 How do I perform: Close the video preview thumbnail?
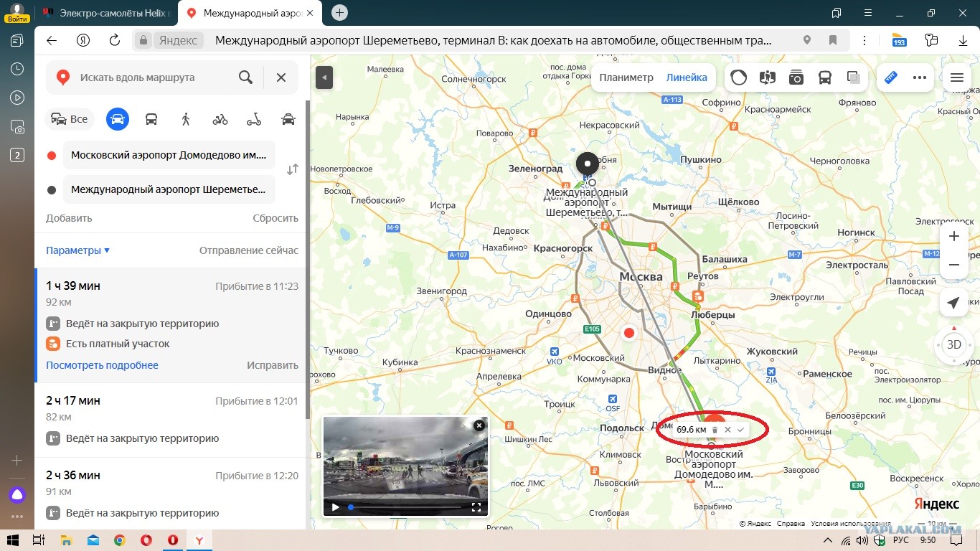[479, 425]
